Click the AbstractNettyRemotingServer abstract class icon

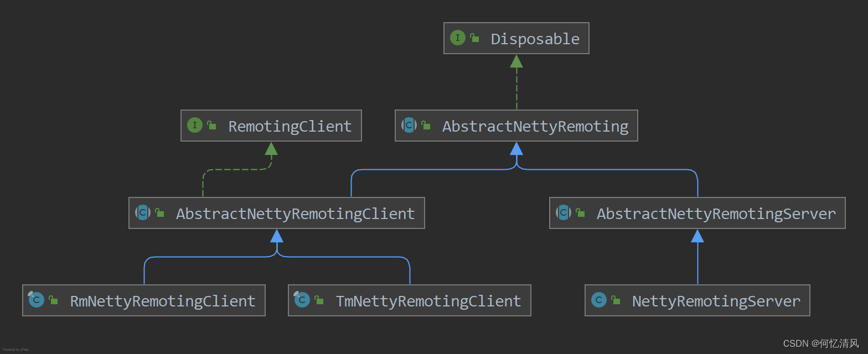point(564,213)
